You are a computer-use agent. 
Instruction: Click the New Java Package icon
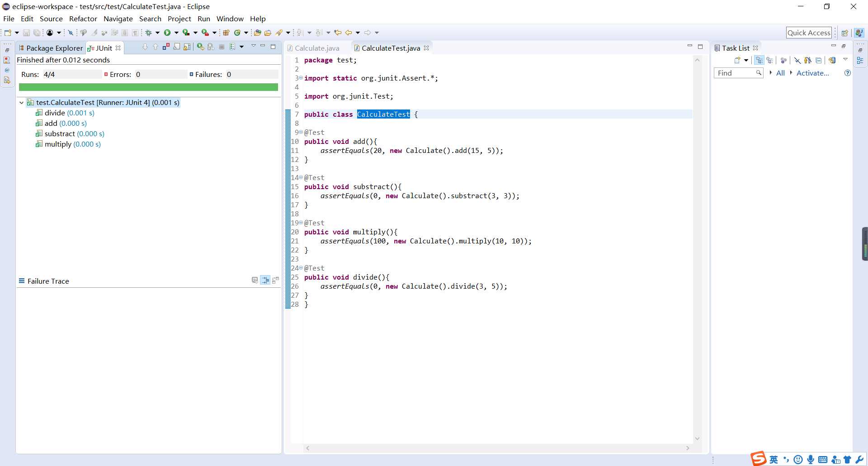click(226, 33)
